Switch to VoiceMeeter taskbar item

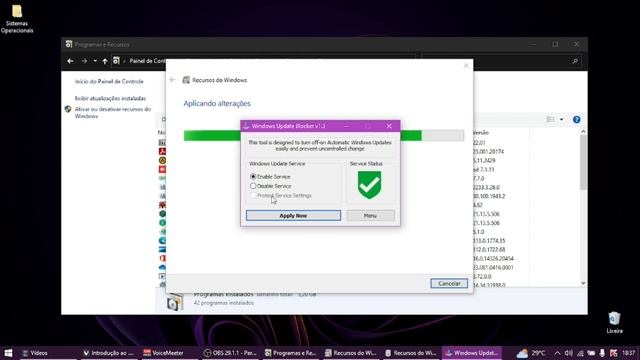pyautogui.click(x=168, y=353)
